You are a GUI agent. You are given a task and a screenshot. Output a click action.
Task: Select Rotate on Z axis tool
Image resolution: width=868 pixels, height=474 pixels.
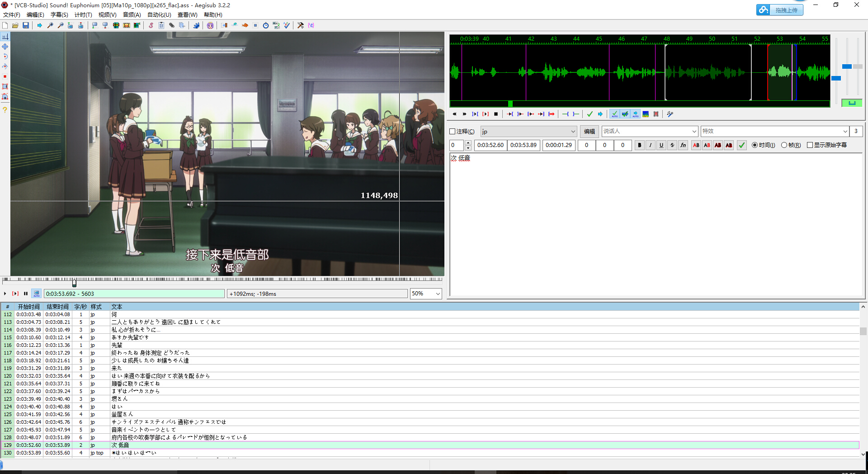coord(5,57)
